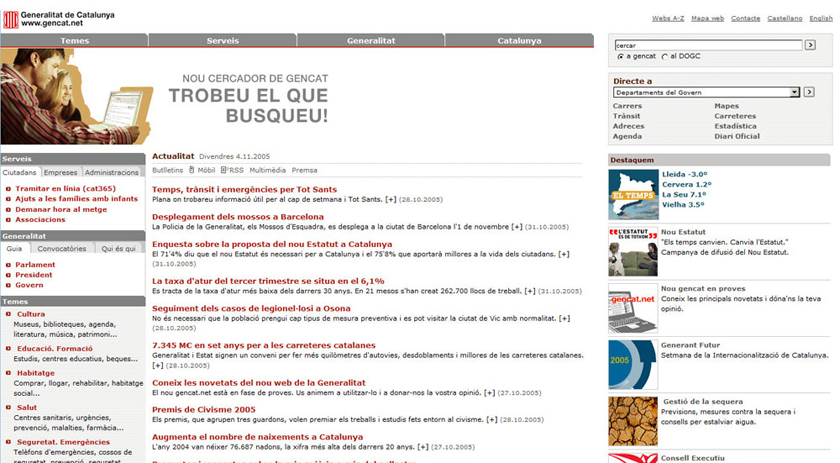Image resolution: width=840 pixels, height=463 pixels.
Task: Open the gencat.net laptop thumbnail
Action: [633, 308]
